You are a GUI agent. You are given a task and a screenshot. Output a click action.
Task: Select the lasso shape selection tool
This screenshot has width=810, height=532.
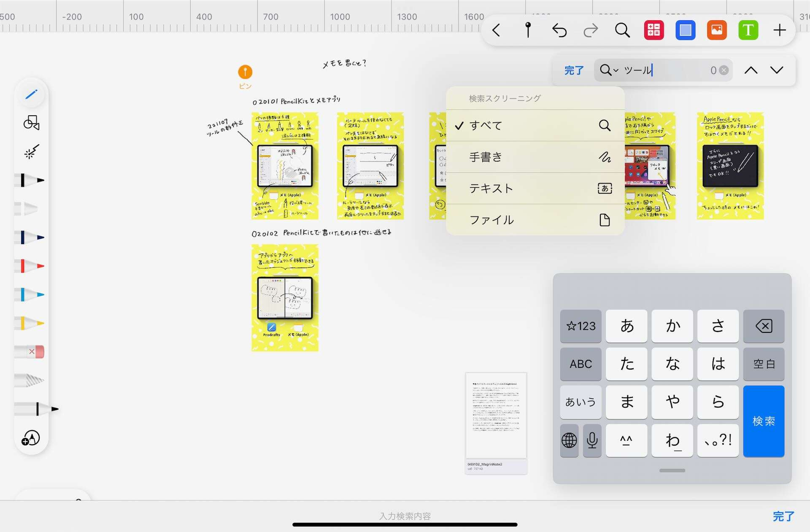click(31, 122)
